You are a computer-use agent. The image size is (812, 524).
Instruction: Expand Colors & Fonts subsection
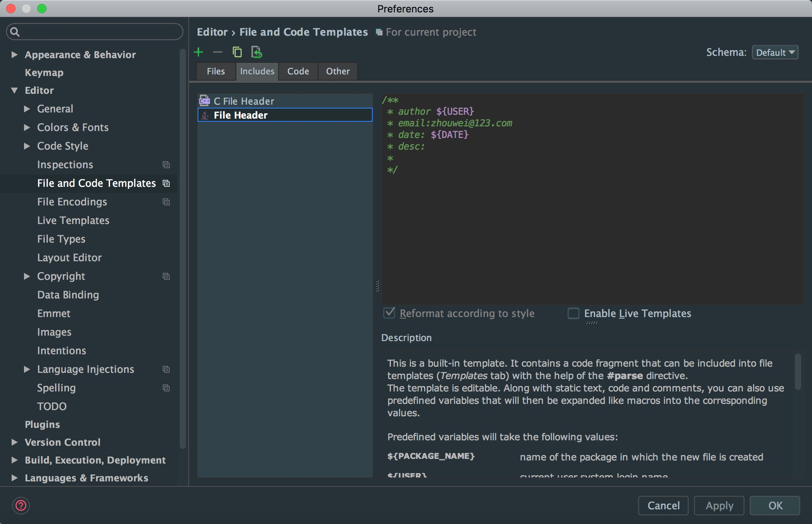pos(27,128)
